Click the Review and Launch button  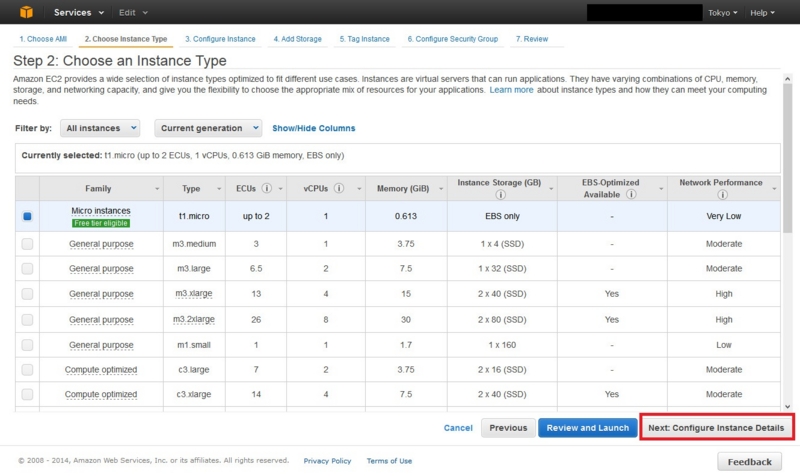588,428
